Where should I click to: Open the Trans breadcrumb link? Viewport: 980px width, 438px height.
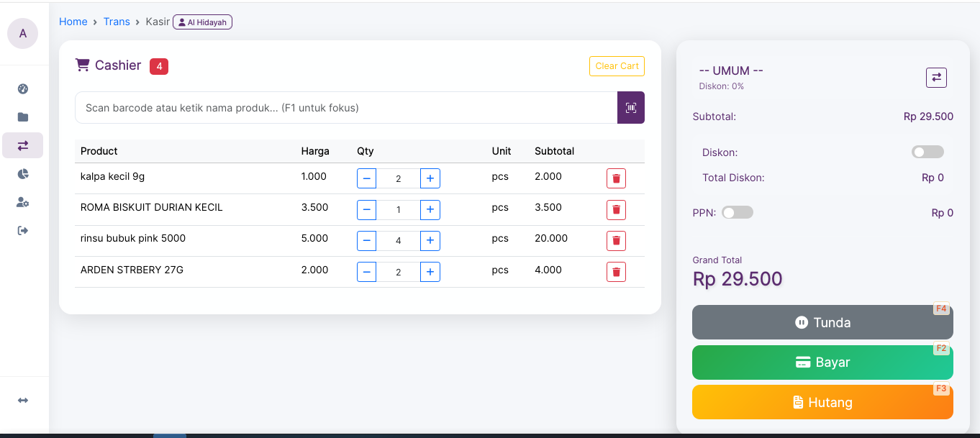click(117, 22)
